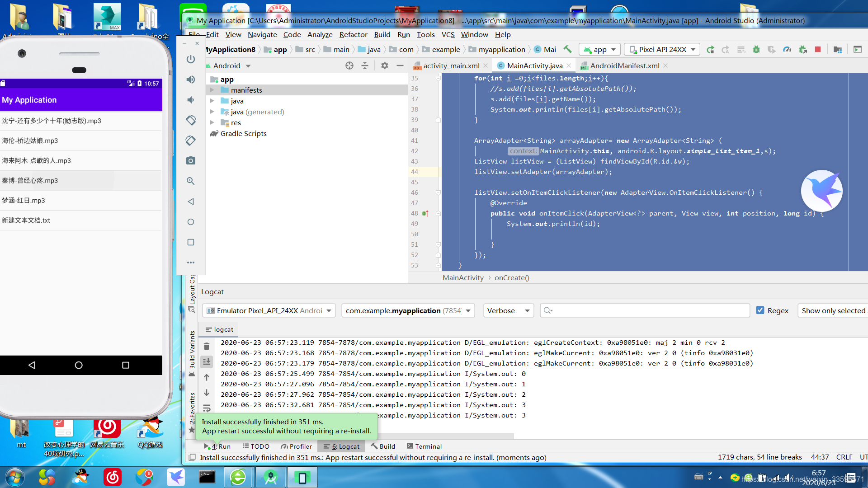
Task: Click the Make Project hammer icon
Action: (x=567, y=49)
